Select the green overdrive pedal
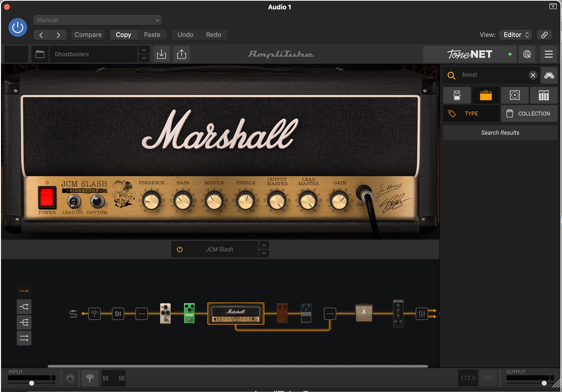 click(189, 313)
